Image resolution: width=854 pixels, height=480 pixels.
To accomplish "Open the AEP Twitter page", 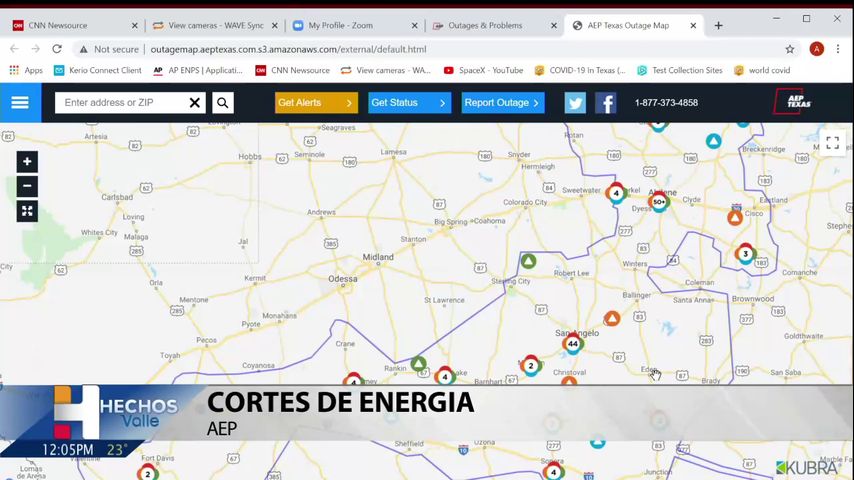I will coord(575,102).
